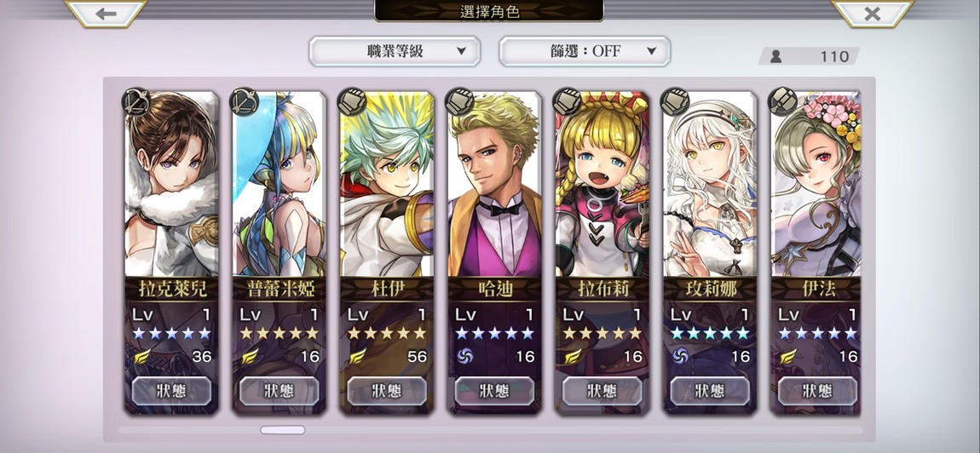
Task: Open 狀態 for 拉布莉
Action: pyautogui.click(x=602, y=391)
